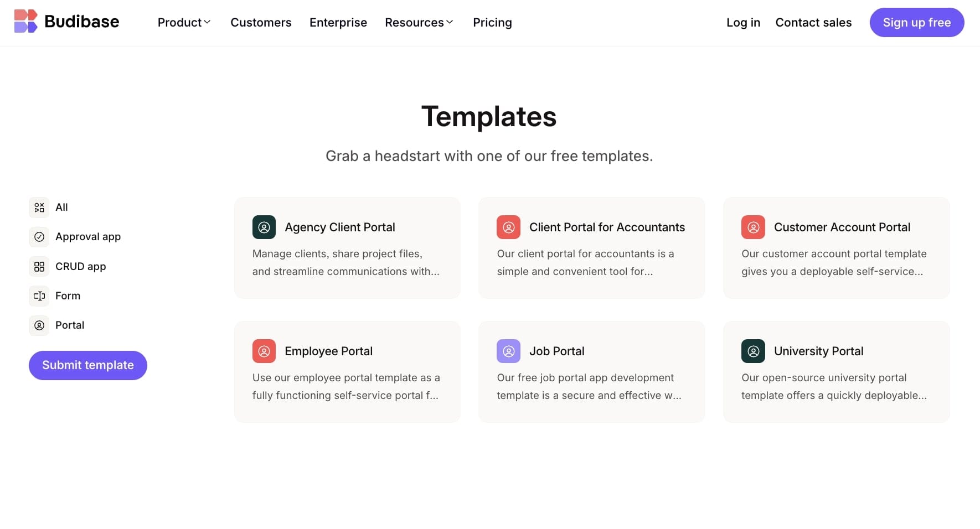Select the CRUD app grid icon
Image resolution: width=980 pixels, height=529 pixels.
tap(39, 266)
